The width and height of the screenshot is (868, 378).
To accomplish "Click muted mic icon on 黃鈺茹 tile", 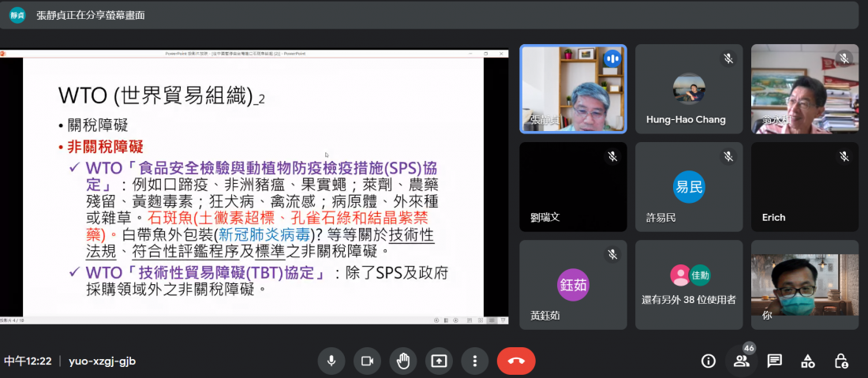I will (x=612, y=254).
